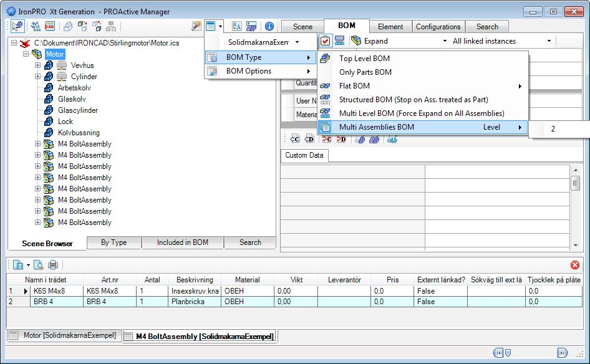
Task: Select Glaskolv part in the tree
Action: [72, 99]
